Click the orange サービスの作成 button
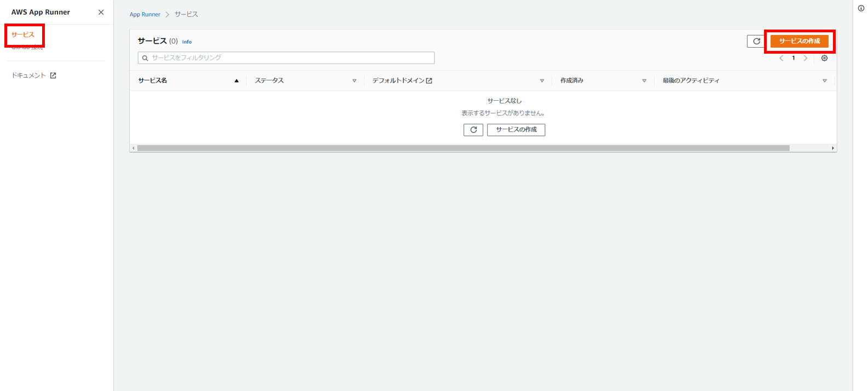868x391 pixels. tap(800, 41)
